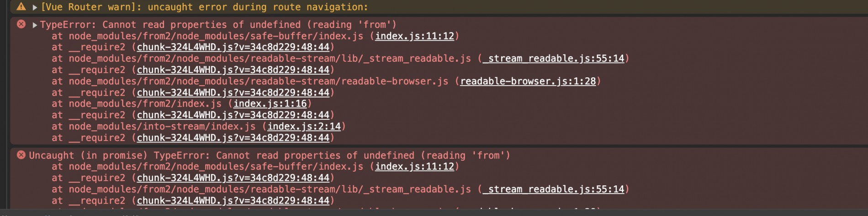The image size is (868, 216).
Task: Open chunk link below the into-stream/index.js line
Action: pyautogui.click(x=233, y=138)
